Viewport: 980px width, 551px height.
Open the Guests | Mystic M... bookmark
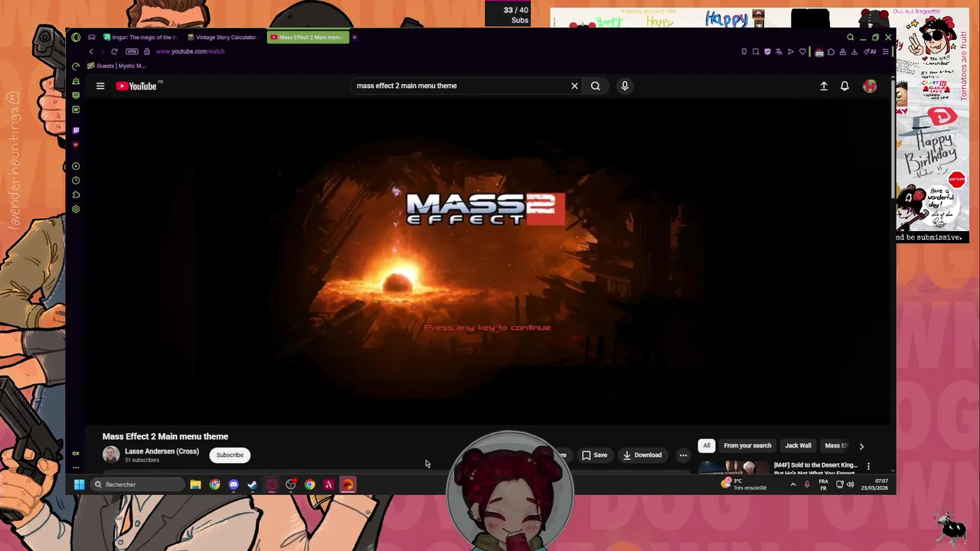(x=116, y=66)
